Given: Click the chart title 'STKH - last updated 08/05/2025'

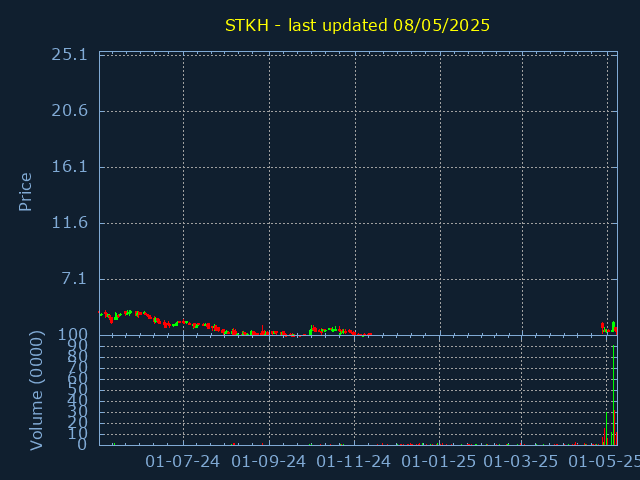Looking at the screenshot, I should pyautogui.click(x=357, y=25).
